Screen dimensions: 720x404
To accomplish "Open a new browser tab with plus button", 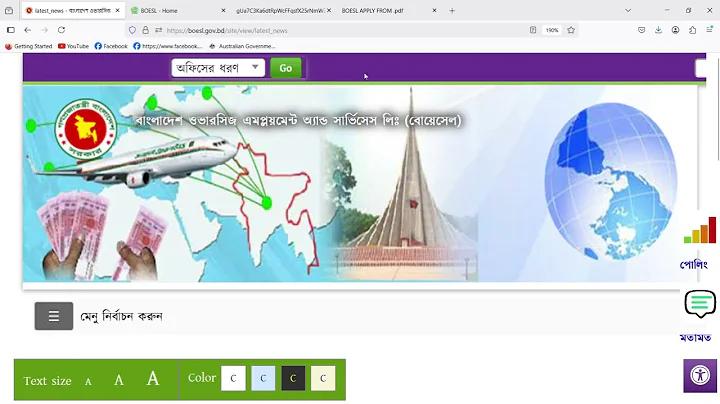I will click(x=452, y=10).
